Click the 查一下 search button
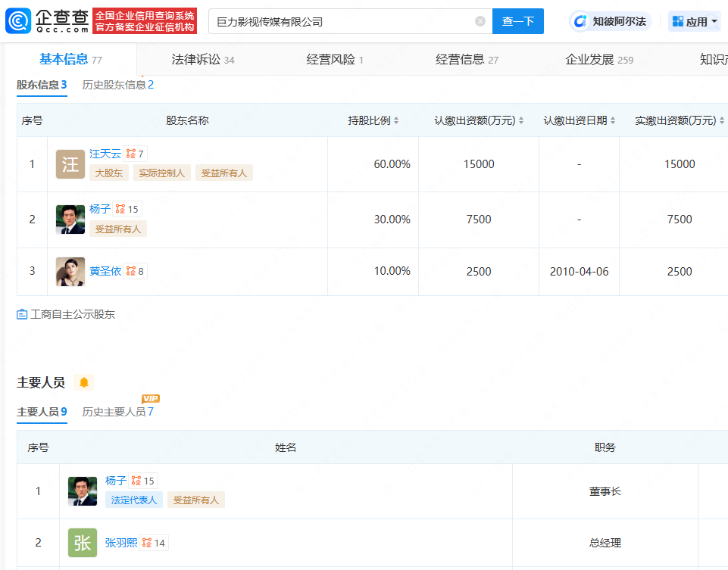The width and height of the screenshot is (728, 570). [517, 21]
